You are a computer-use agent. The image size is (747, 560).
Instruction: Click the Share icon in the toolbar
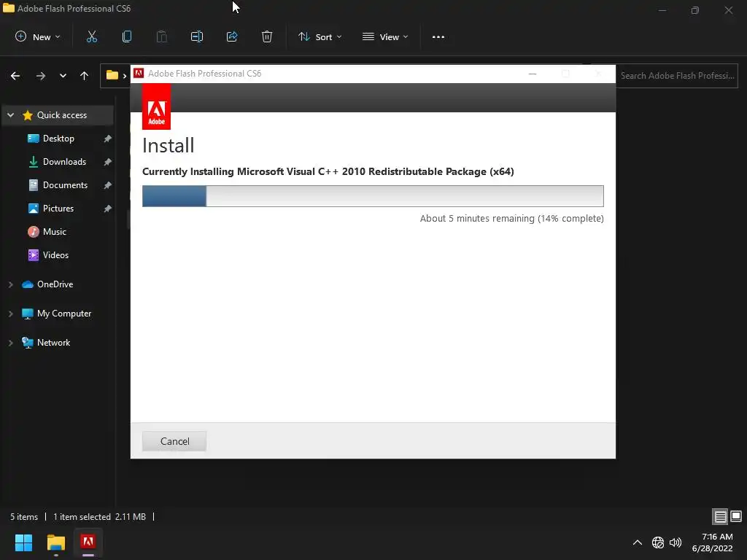232,36
